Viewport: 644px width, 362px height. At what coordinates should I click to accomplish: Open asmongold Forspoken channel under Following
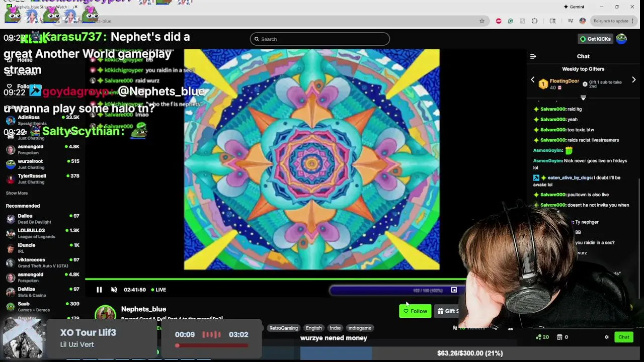(x=43, y=149)
